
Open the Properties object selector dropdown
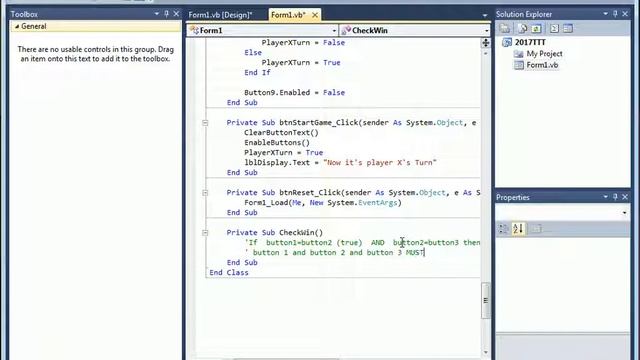tap(624, 213)
